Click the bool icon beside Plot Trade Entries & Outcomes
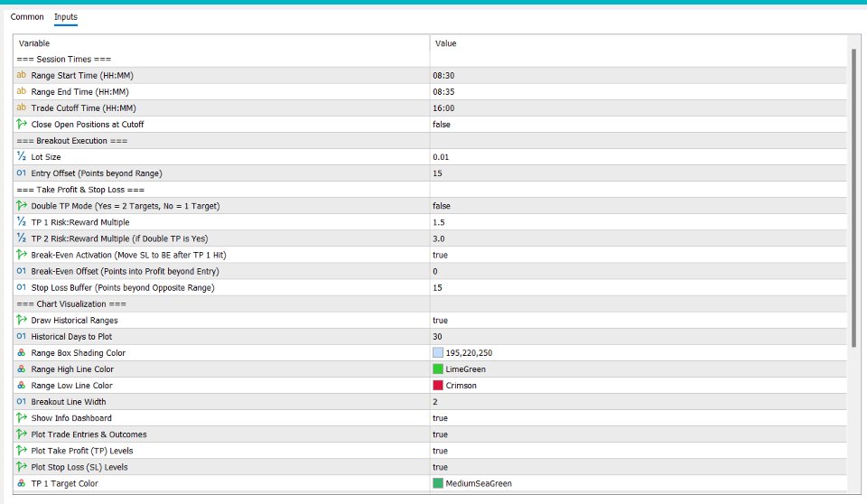The width and height of the screenshot is (867, 504). tap(21, 434)
